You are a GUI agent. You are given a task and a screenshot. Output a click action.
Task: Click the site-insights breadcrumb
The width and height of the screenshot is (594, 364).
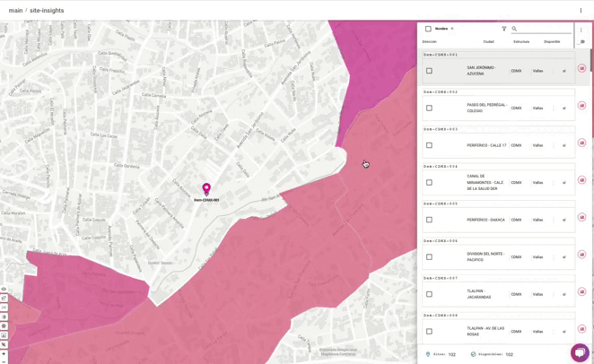click(x=47, y=10)
